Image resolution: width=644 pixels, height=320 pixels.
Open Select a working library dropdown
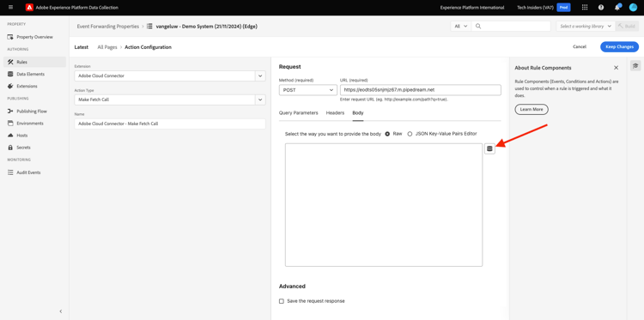pyautogui.click(x=586, y=26)
